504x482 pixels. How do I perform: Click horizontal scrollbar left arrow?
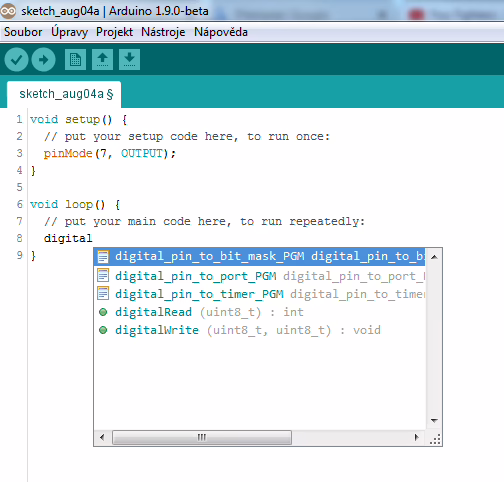click(x=102, y=437)
